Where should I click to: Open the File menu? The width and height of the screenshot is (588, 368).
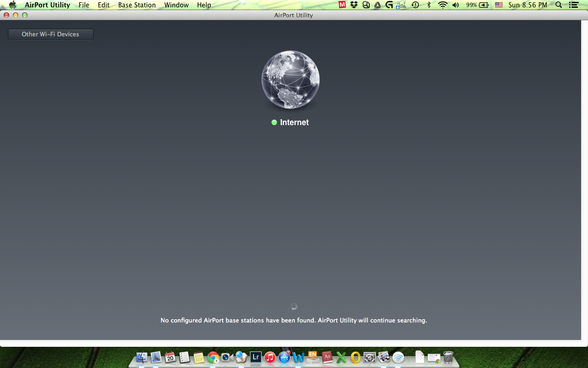(x=84, y=5)
